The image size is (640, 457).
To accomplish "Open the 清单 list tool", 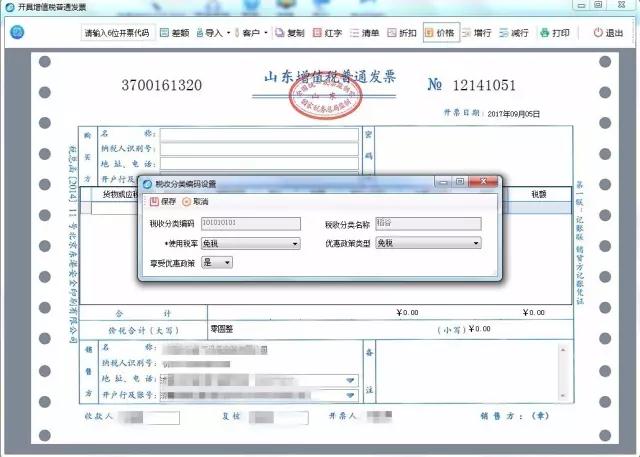I will (x=365, y=33).
